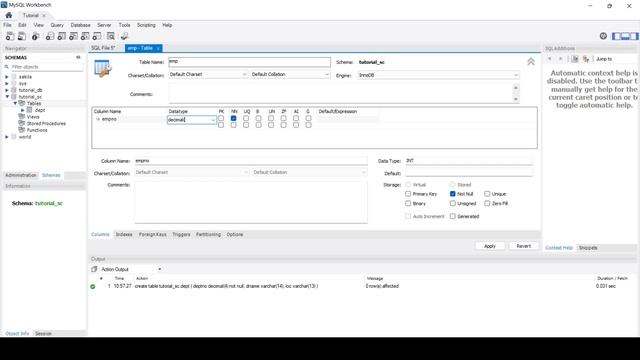
Task: Open the object inspector toolbar icon
Action: pyautogui.click(x=36, y=36)
